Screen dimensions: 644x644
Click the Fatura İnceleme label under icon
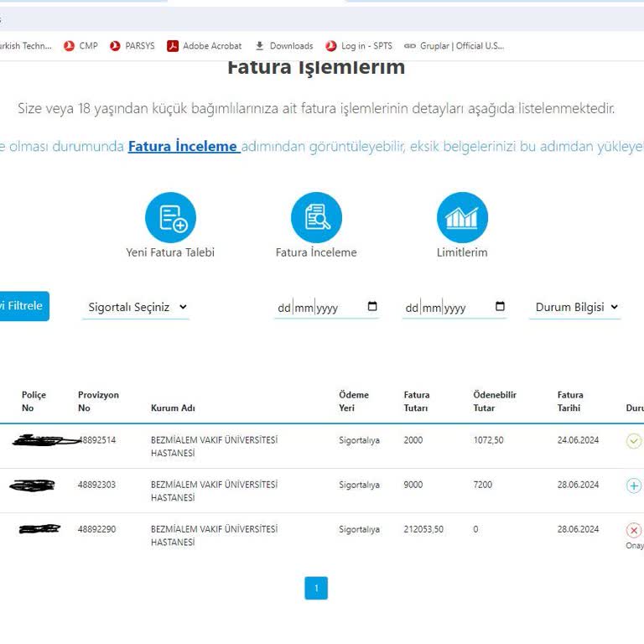[316, 252]
